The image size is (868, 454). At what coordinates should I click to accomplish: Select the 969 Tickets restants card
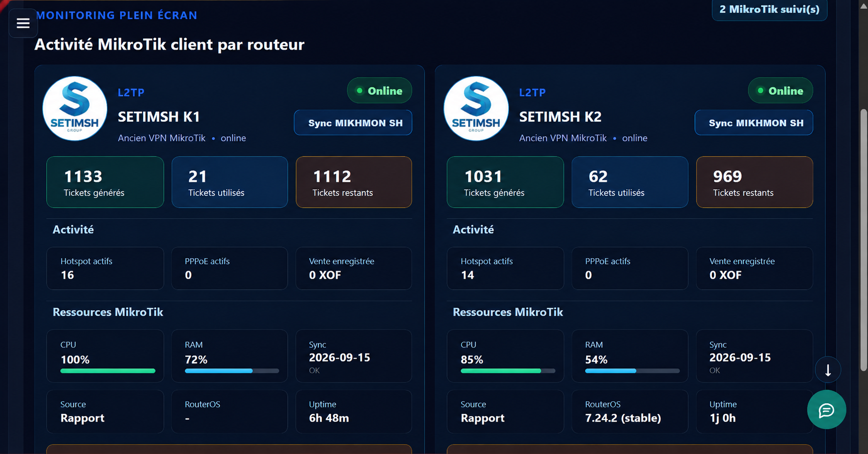click(x=754, y=182)
